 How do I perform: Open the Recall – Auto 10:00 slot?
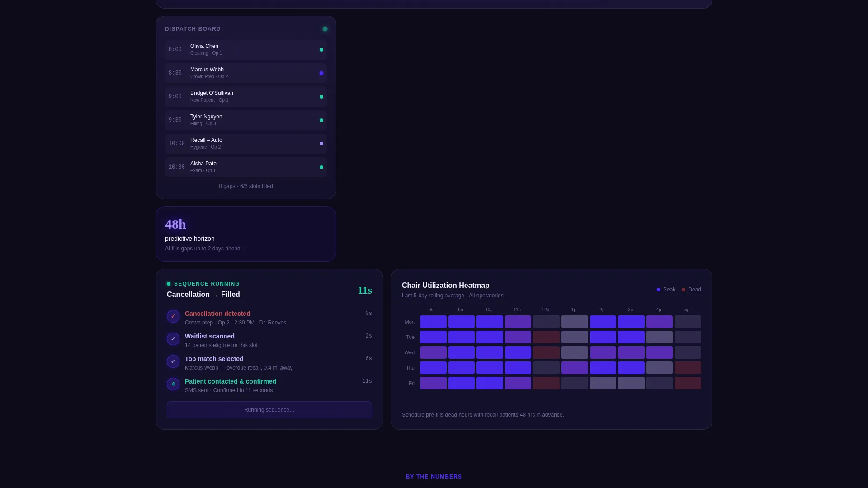pyautogui.click(x=246, y=144)
